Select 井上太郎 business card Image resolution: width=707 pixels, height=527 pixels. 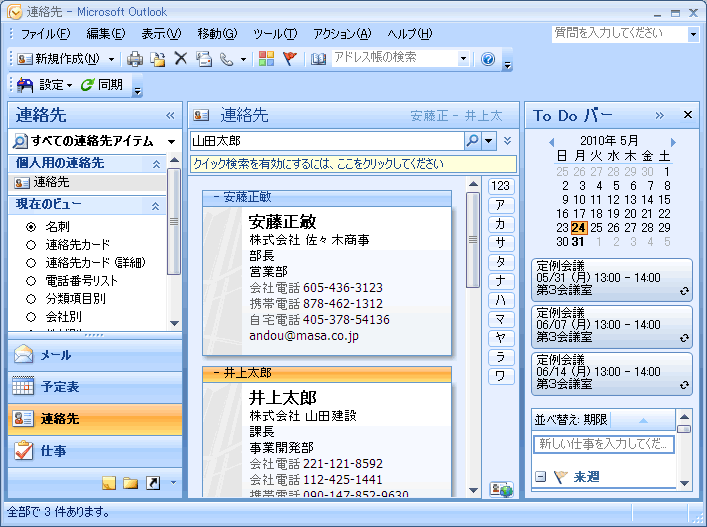[327, 432]
